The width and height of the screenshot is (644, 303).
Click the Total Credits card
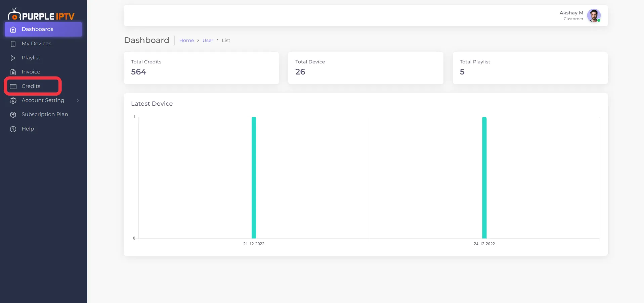[201, 68]
